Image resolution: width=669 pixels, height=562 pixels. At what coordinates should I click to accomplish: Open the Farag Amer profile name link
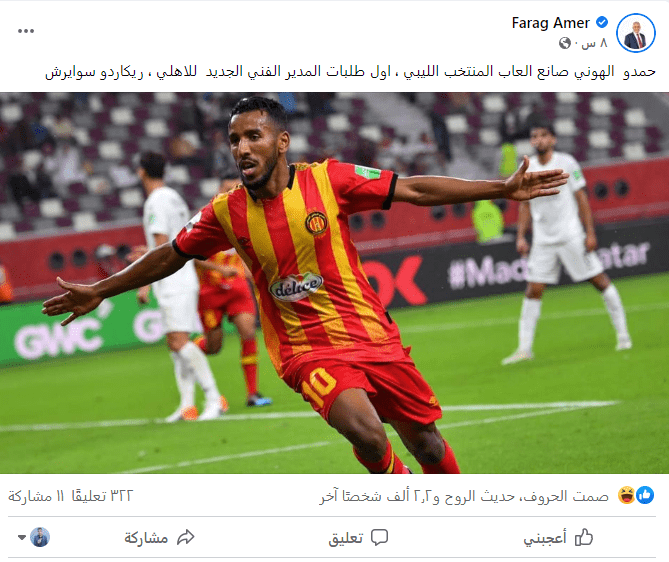(550, 23)
